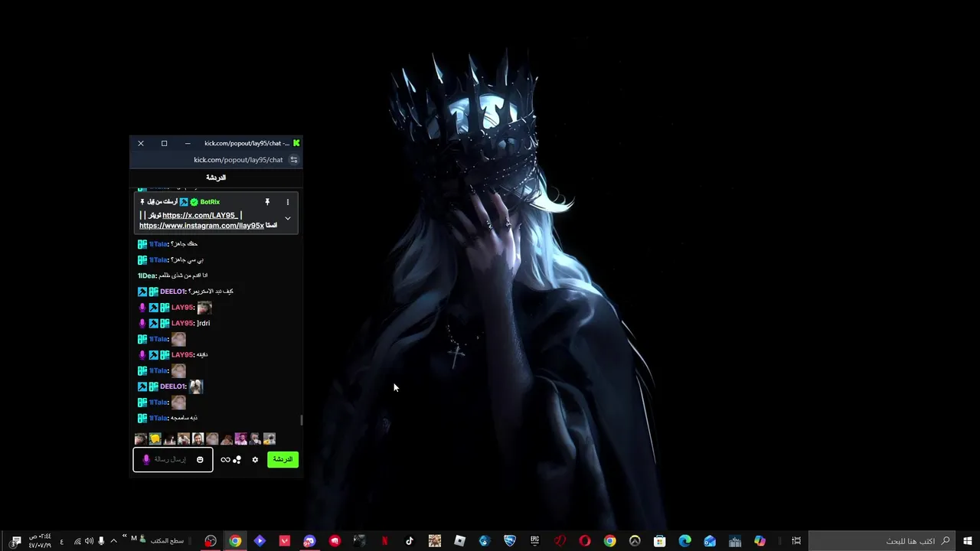This screenshot has height=551, width=980.
Task: Click the pink-background emote in the emote row
Action: [x=241, y=439]
